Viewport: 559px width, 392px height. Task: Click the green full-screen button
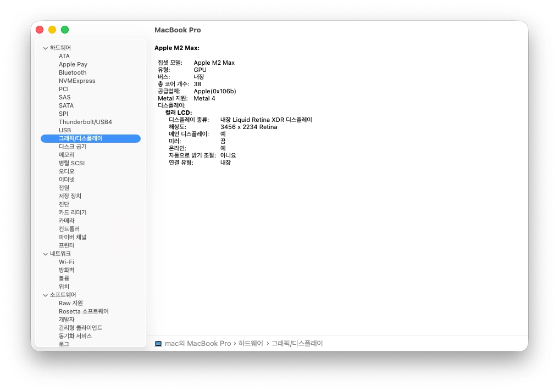coord(65,30)
